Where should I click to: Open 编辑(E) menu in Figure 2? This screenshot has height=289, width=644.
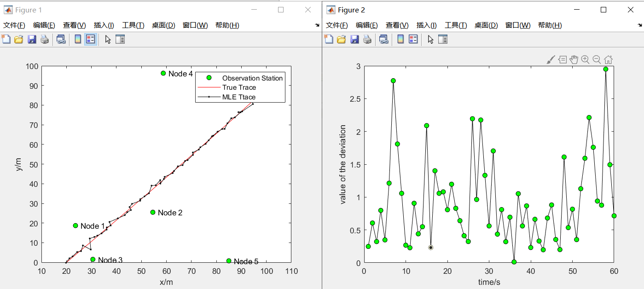[x=367, y=25]
